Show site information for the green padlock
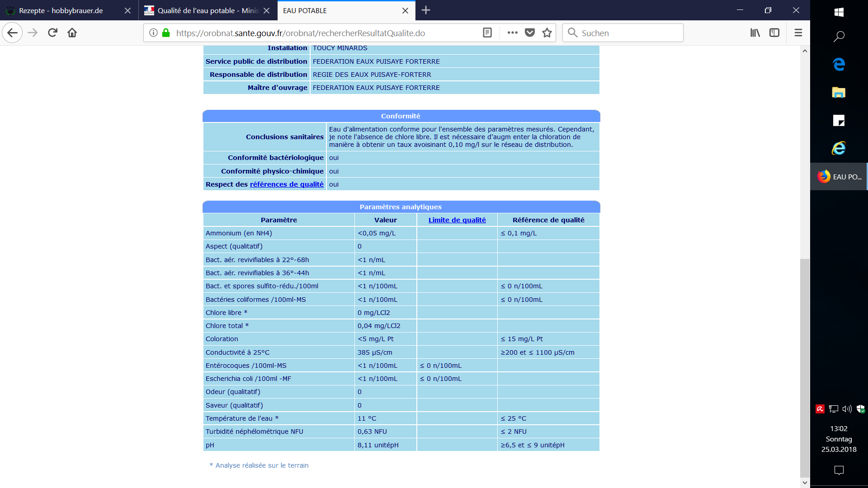Viewport: 868px width, 488px height. point(166,33)
